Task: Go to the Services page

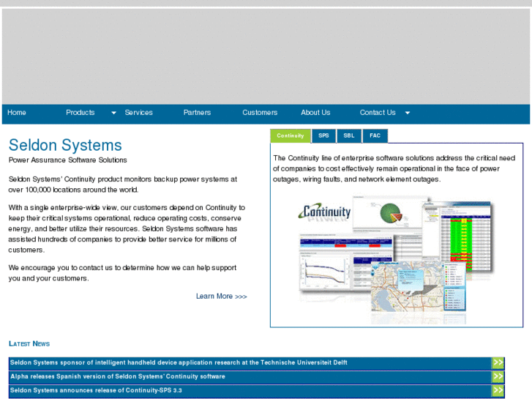Action: click(138, 113)
